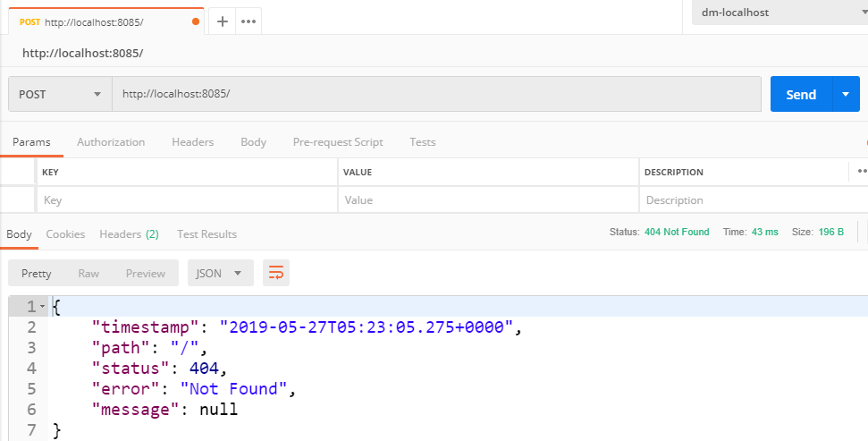Image resolution: width=868 pixels, height=441 pixels.
Task: Open the POST method dropdown
Action: pos(59,94)
